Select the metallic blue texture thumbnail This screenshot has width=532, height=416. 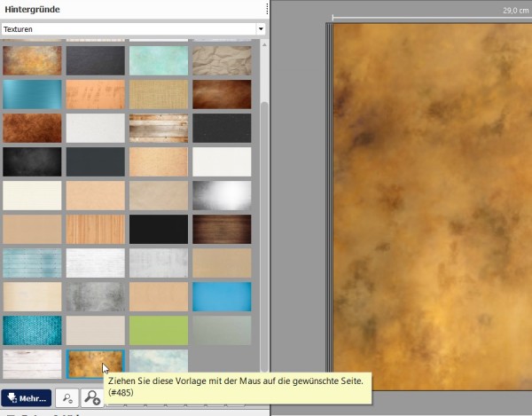point(32,94)
